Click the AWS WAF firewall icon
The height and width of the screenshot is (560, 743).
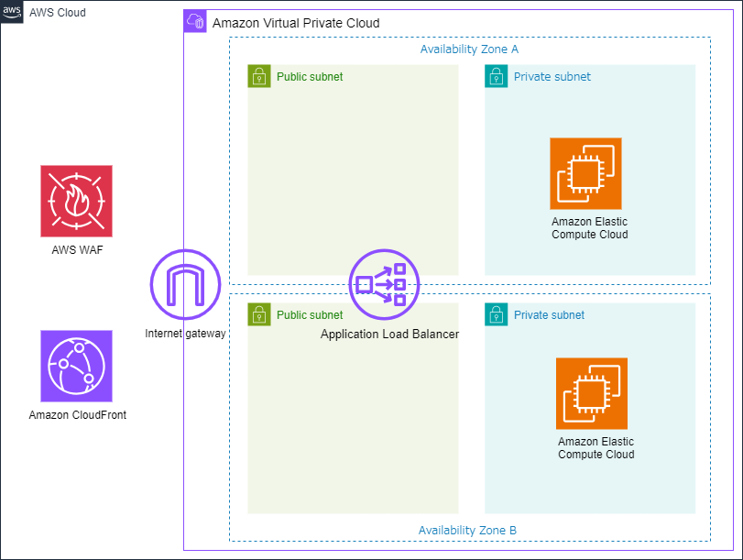76,201
